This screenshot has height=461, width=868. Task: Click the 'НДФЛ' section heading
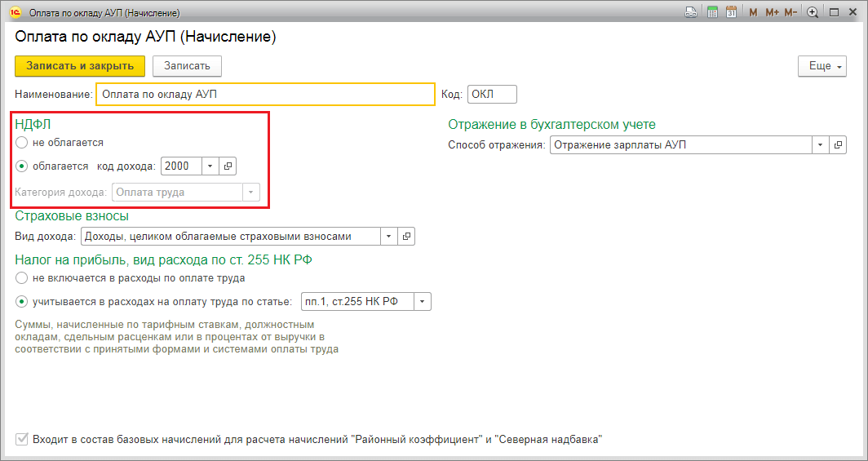pyautogui.click(x=33, y=125)
